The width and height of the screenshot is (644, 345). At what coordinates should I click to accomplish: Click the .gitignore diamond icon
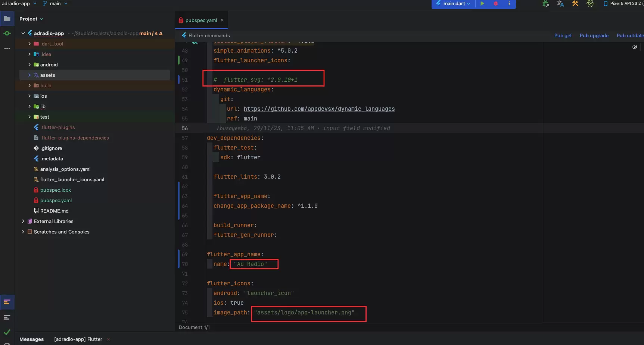coord(36,148)
